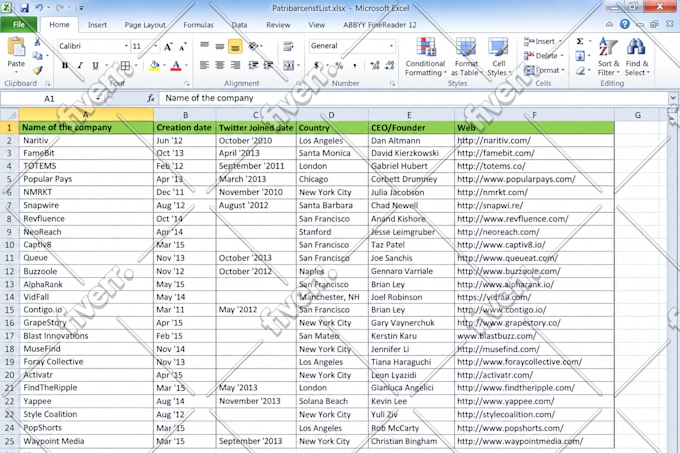Click the blue Help question mark icon

point(624,24)
